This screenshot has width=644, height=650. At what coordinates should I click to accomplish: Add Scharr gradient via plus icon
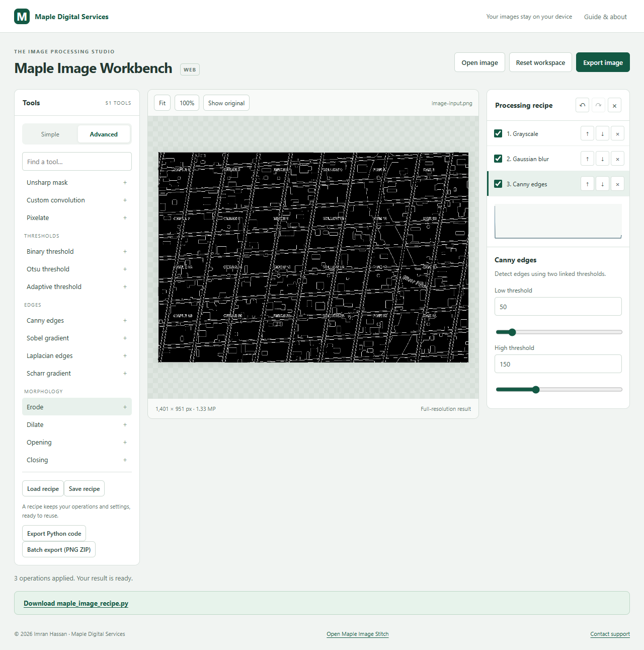tap(125, 373)
